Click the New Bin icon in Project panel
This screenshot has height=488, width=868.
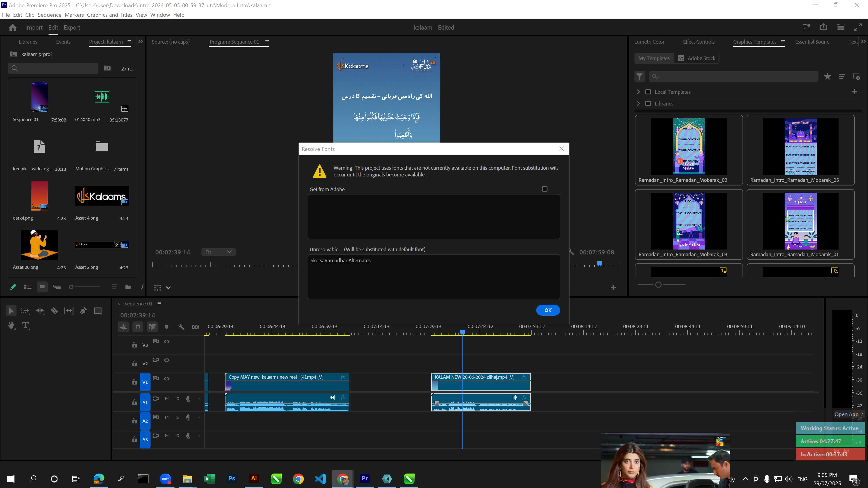107,68
